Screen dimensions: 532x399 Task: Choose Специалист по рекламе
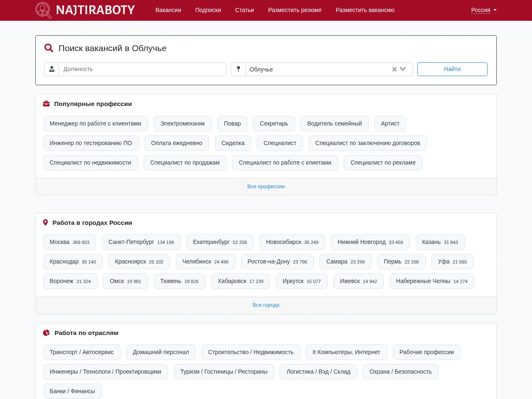tap(383, 163)
